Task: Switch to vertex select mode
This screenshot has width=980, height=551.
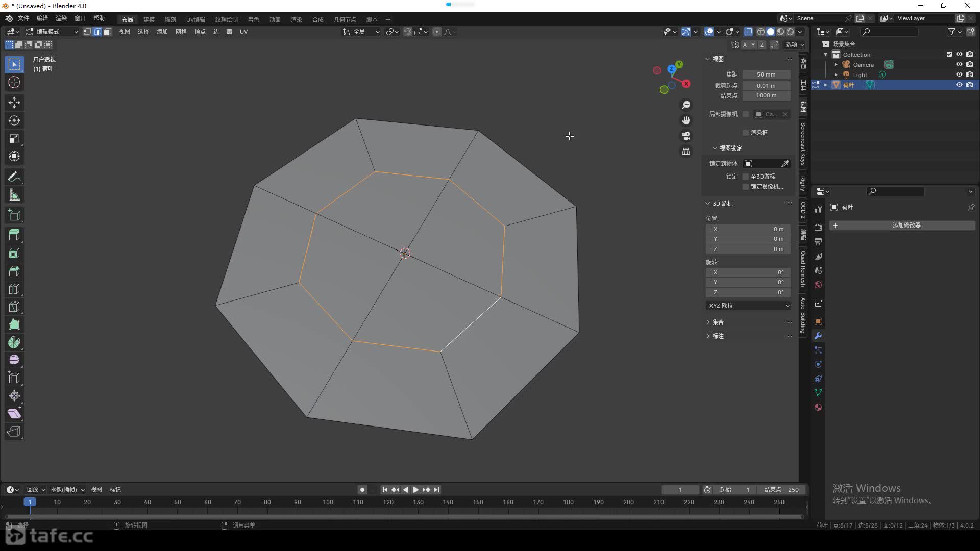Action: tap(87, 32)
